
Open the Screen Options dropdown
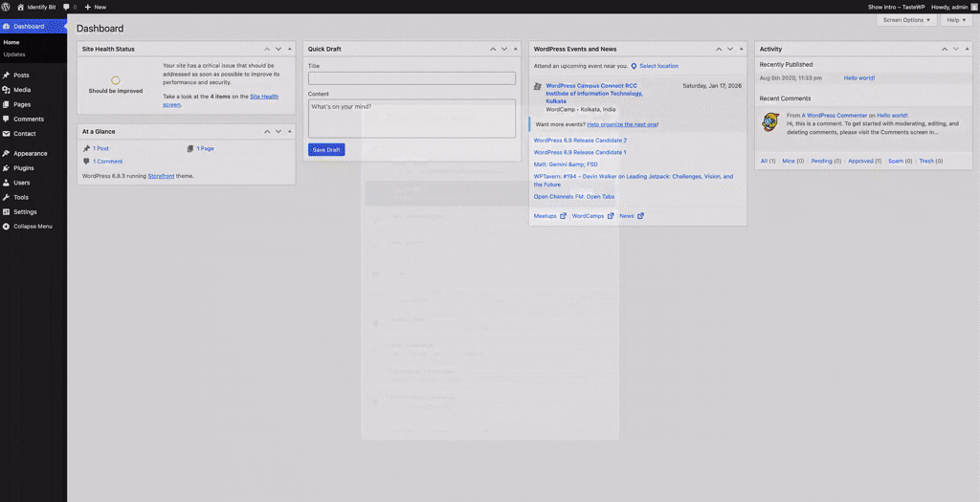click(906, 20)
